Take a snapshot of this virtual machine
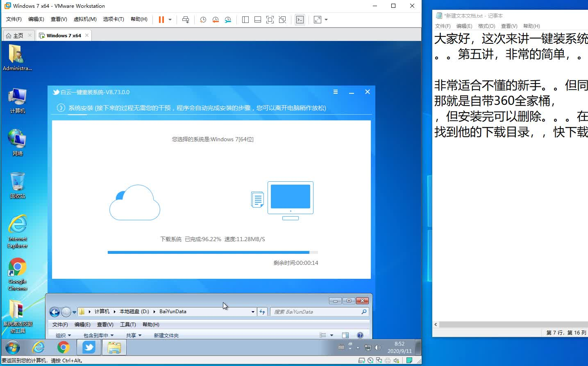The width and height of the screenshot is (588, 366). point(203,19)
